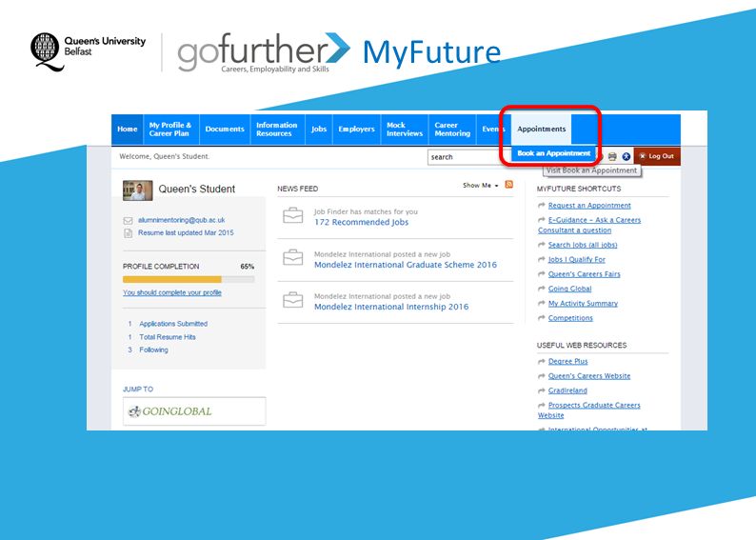Open the Appointments menu tab

click(x=541, y=130)
